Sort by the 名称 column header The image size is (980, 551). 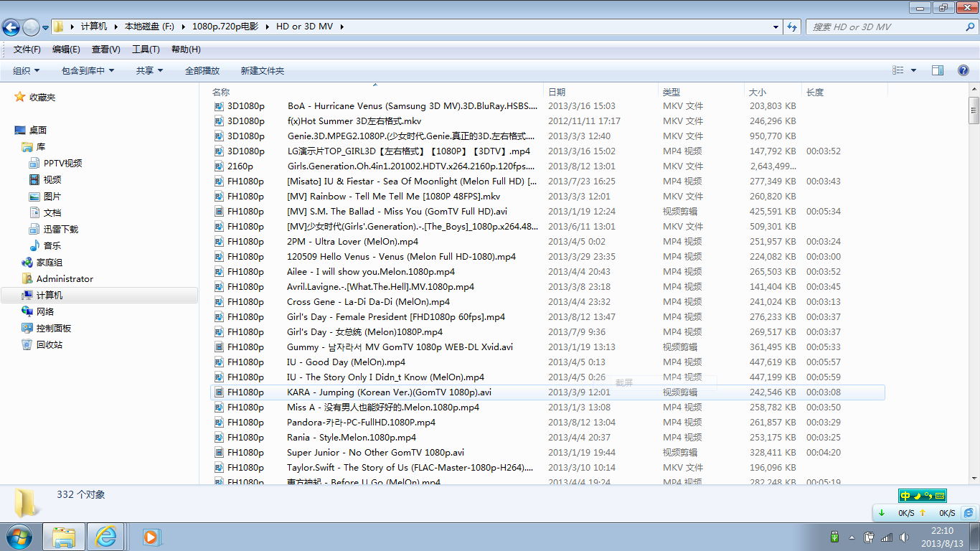[377, 92]
